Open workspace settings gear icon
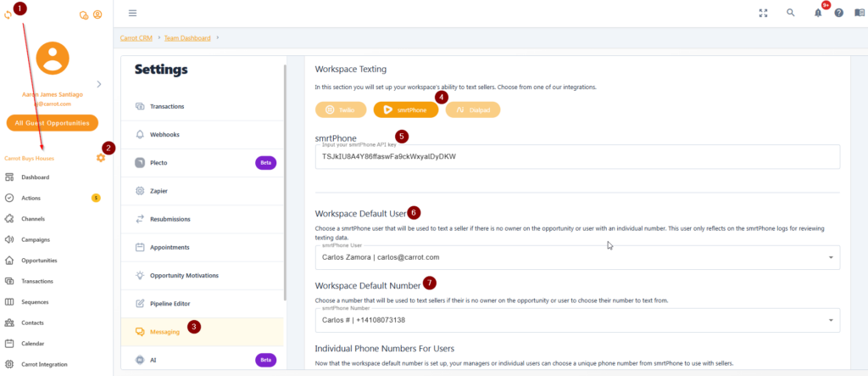868x376 pixels. click(100, 158)
